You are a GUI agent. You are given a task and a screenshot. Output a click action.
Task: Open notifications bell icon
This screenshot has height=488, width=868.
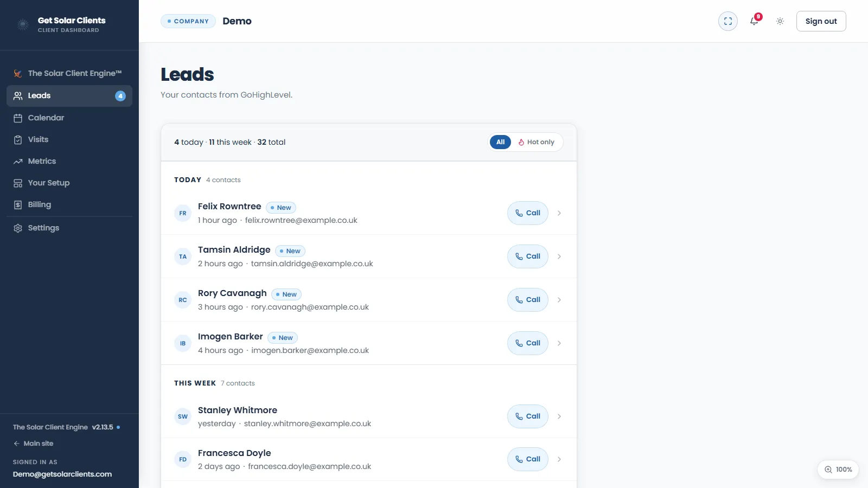[x=754, y=21]
